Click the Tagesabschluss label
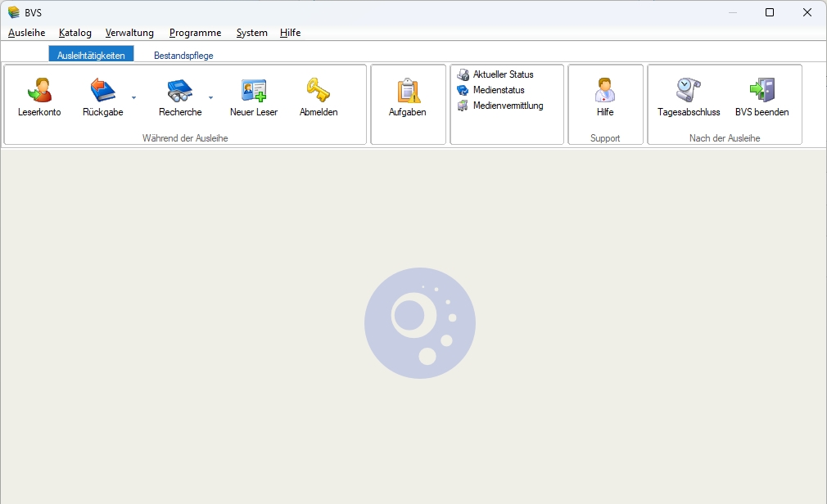Screen dimensions: 827x504 689,112
